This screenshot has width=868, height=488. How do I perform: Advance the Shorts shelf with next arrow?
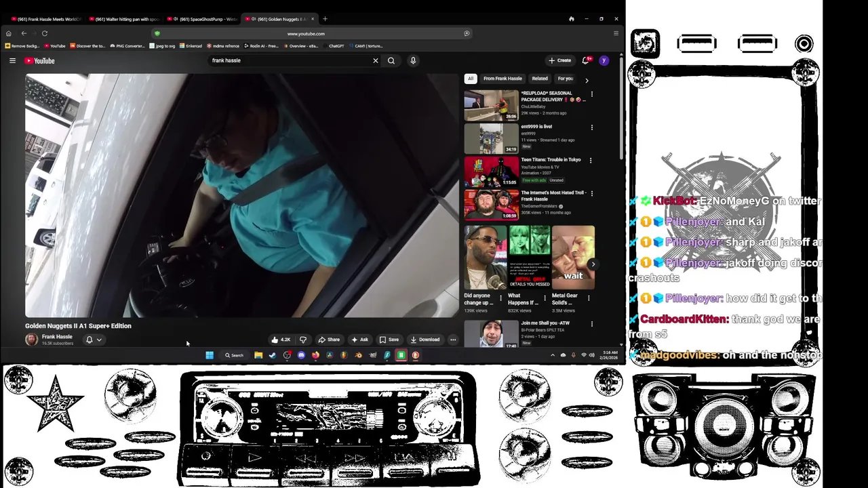click(593, 264)
